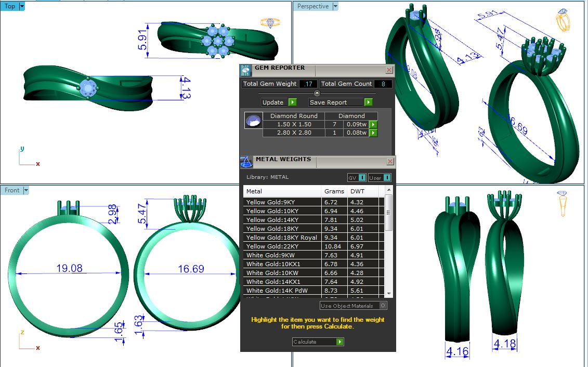Click the ring icon in Top viewport
Viewport: 588px width, 367px height.
point(270,23)
